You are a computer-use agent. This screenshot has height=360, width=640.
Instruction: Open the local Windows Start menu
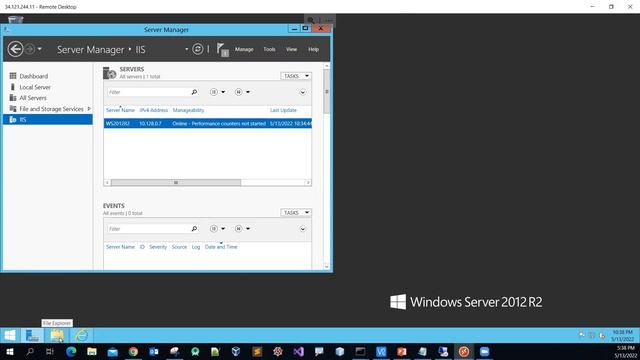pos(9,352)
